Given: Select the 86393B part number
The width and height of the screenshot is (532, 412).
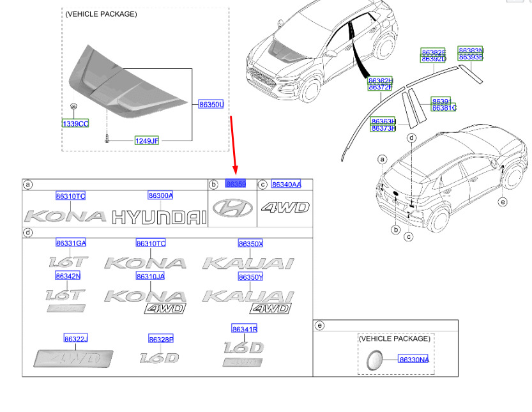Looking at the screenshot, I should click(x=470, y=57).
